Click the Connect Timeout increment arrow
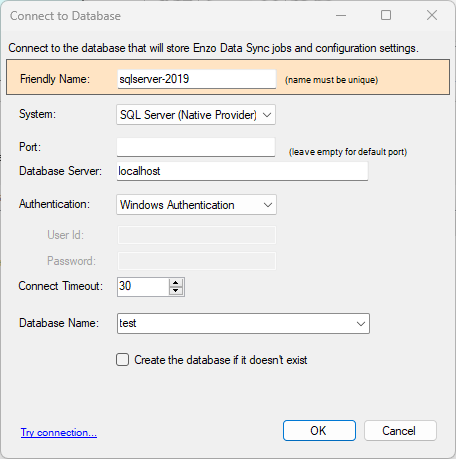The width and height of the screenshot is (456, 459). tap(176, 283)
